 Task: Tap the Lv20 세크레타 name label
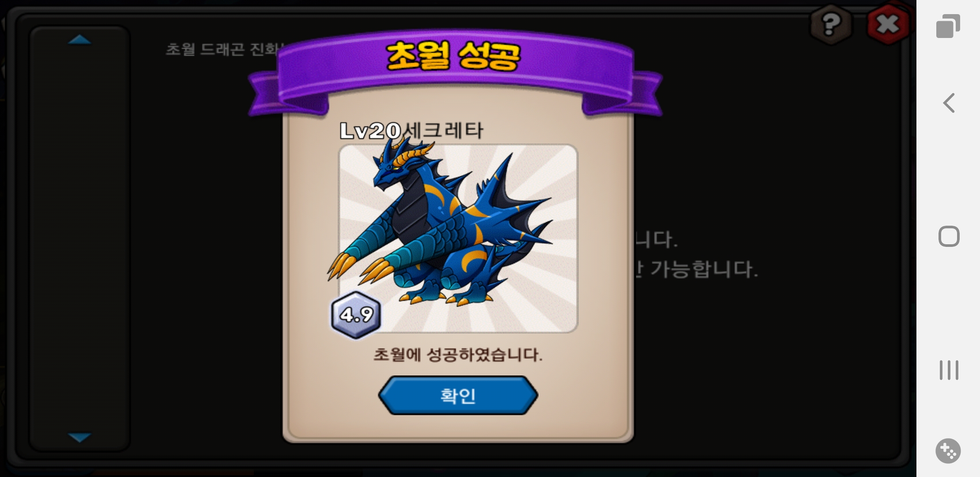point(411,130)
